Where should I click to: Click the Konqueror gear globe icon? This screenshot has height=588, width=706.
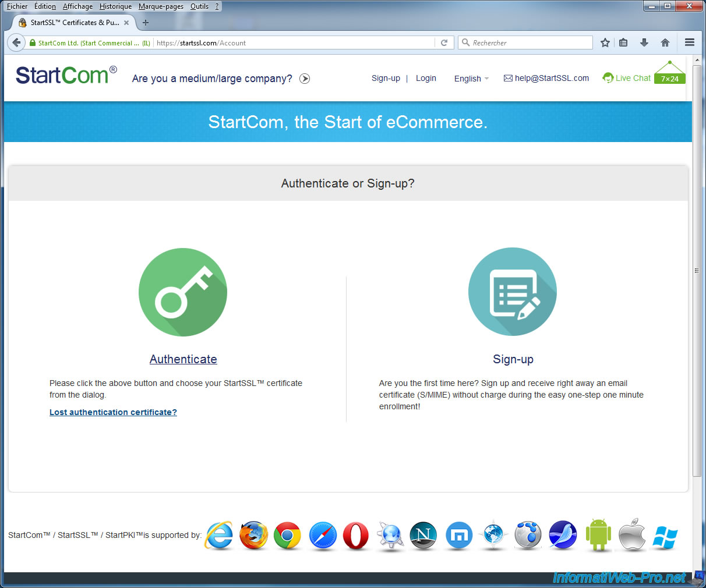(x=390, y=536)
